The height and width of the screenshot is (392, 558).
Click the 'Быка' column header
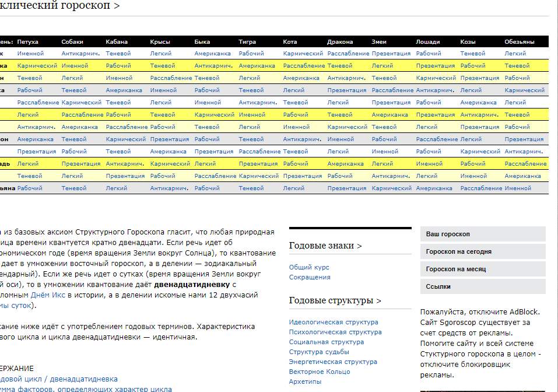202,41
